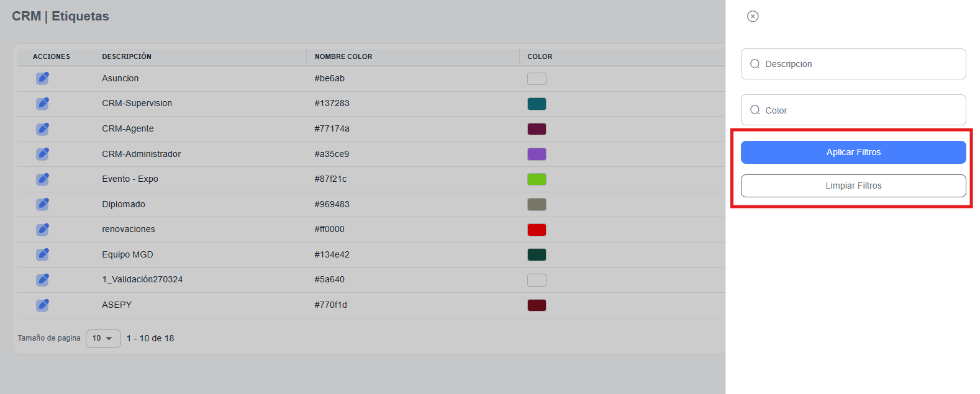Viewport: 980px width, 394px height.
Task: Open the edit icon for CRM-Agente
Action: pyautogui.click(x=42, y=129)
